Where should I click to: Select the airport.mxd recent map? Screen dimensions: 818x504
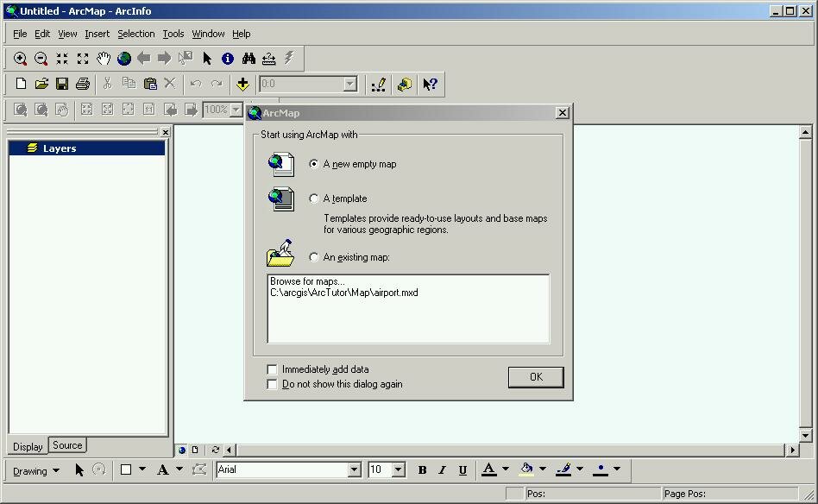coord(344,293)
